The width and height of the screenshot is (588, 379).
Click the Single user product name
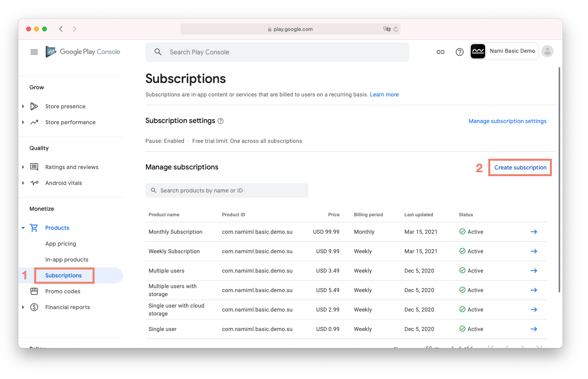[162, 329]
